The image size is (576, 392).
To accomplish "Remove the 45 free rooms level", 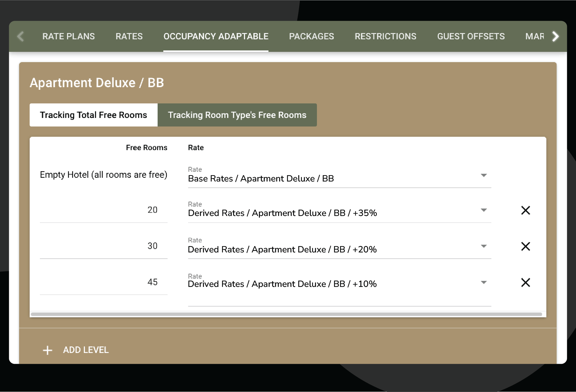I will pos(525,283).
